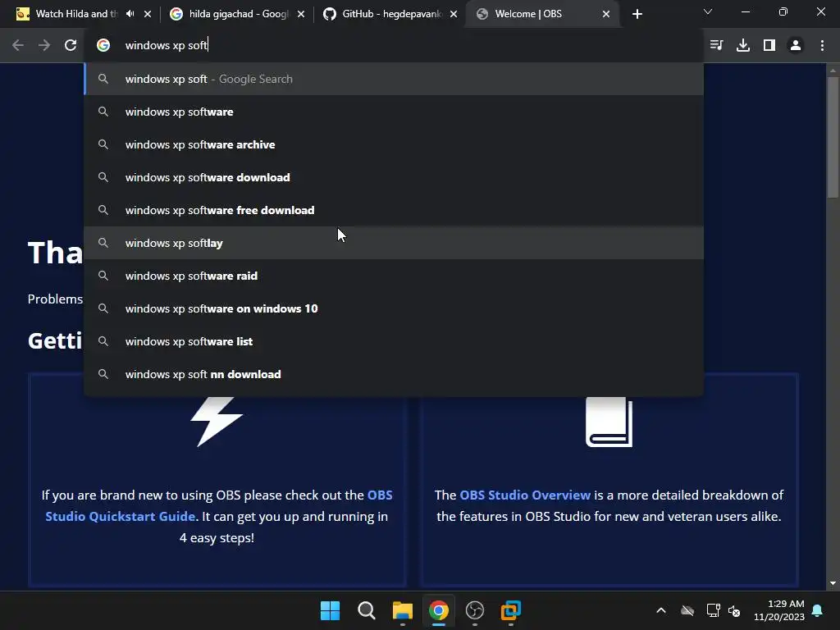Reload the current page

71,46
